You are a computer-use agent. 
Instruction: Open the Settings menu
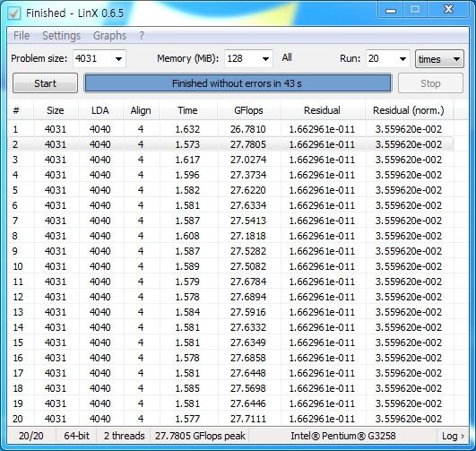click(x=61, y=36)
